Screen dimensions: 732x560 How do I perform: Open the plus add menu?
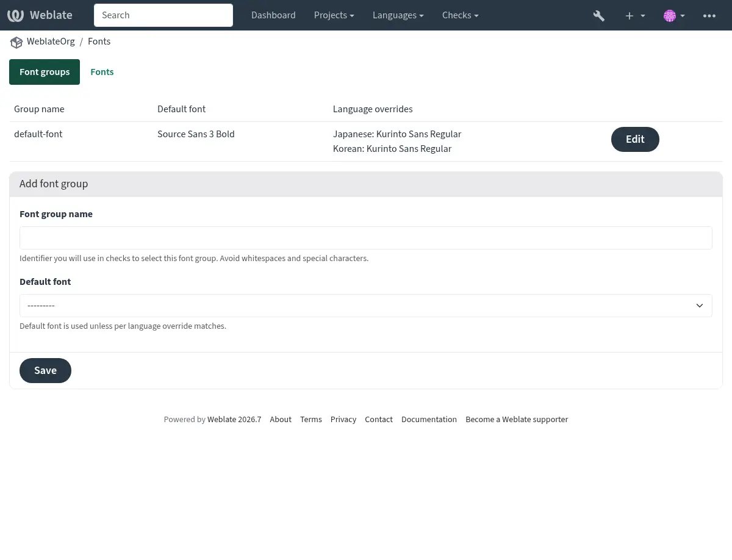(635, 15)
